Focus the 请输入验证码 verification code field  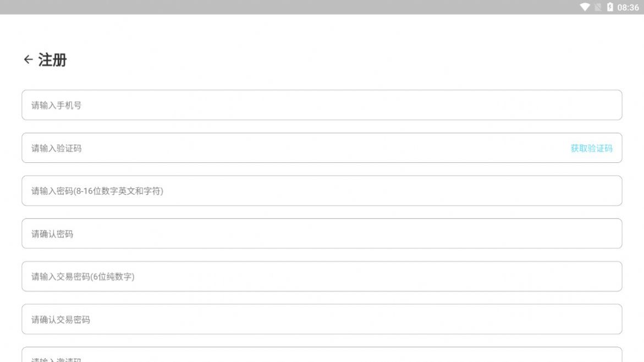tap(297, 148)
